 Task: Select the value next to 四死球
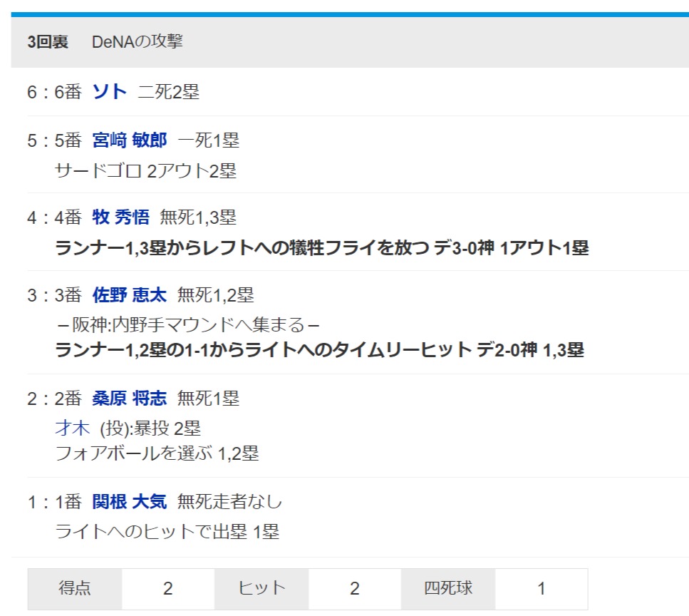tap(542, 589)
